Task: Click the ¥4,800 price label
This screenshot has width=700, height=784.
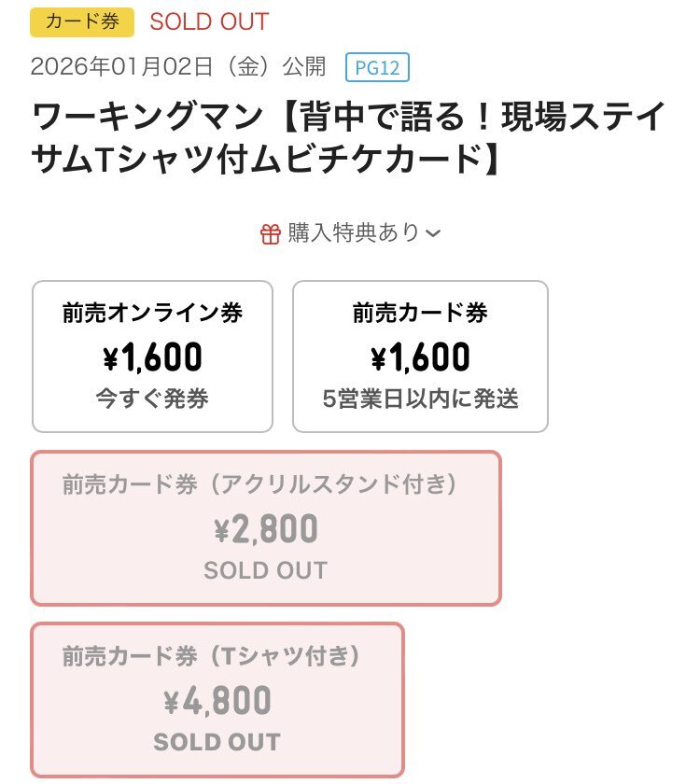Action: point(217,701)
